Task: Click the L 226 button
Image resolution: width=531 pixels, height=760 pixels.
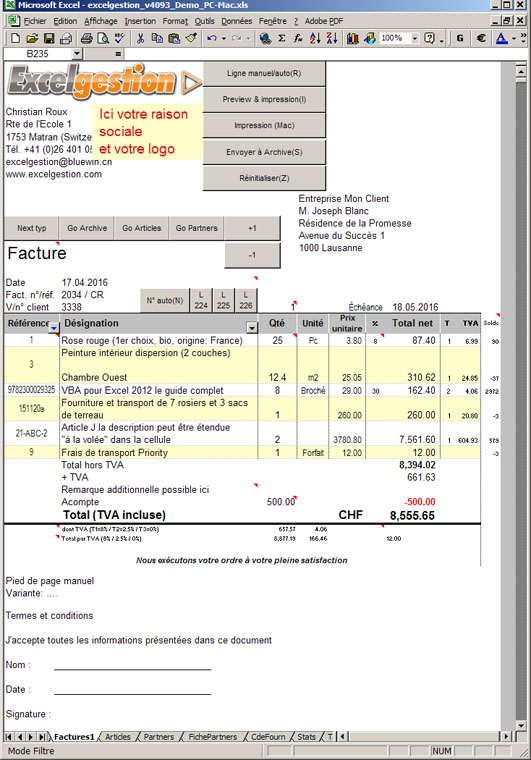Action: 246,301
